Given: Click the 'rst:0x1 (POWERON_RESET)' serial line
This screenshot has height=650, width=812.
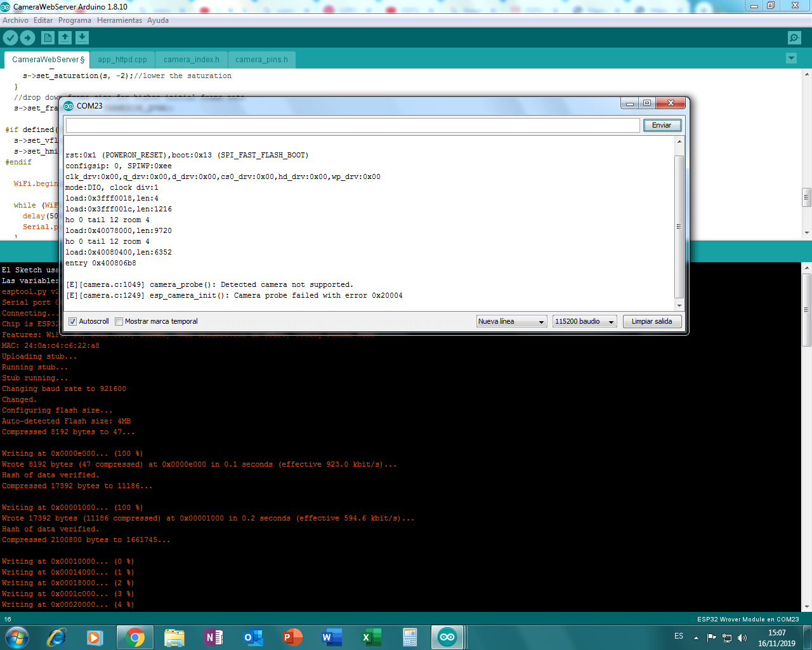Looking at the screenshot, I should coord(187,155).
